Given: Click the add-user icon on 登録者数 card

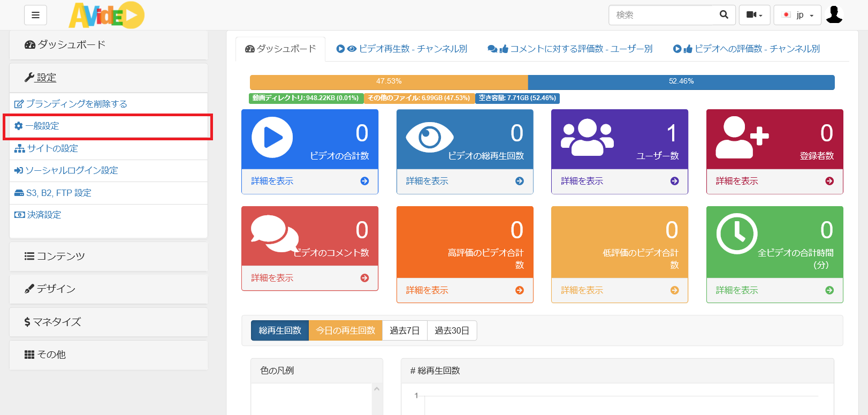Looking at the screenshot, I should pos(742,138).
